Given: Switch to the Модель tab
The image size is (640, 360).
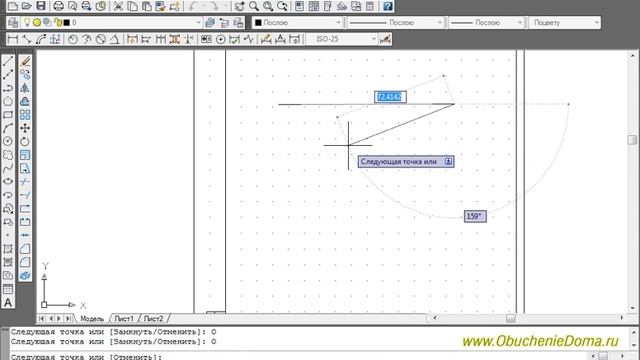Looking at the screenshot, I should point(92,318).
